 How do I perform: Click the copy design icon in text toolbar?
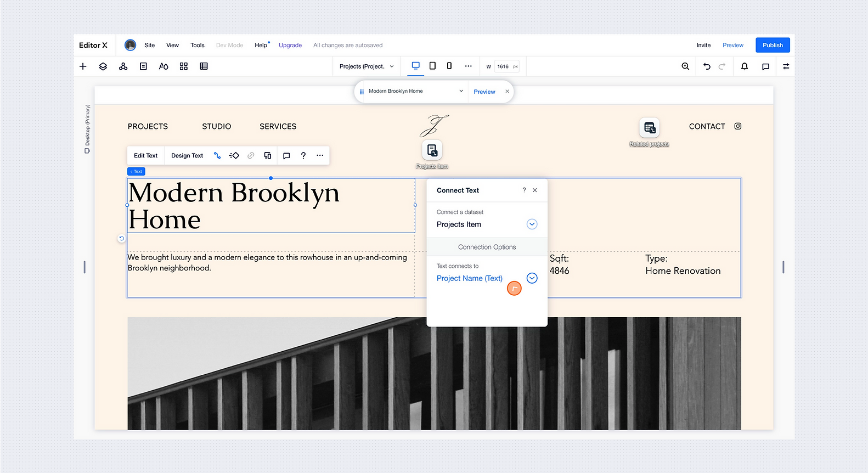pos(268,155)
